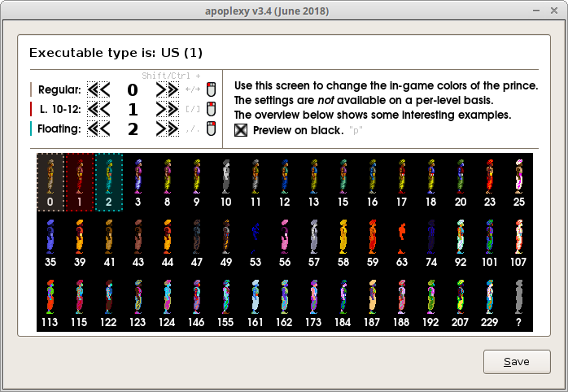Increase Regular color by one (single right arrow)

coord(161,89)
